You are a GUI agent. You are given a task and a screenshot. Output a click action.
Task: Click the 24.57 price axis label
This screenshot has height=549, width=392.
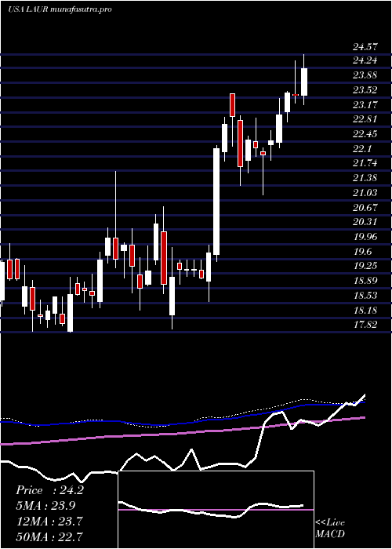coord(365,46)
